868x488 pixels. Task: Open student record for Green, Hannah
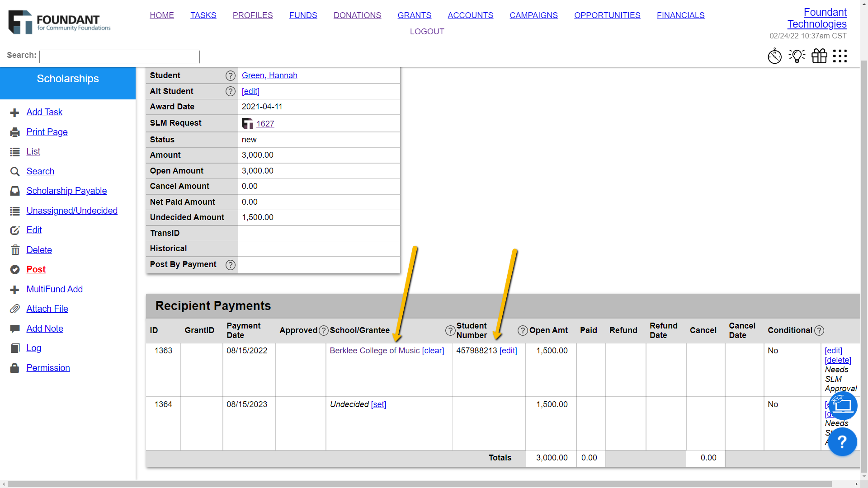point(269,75)
